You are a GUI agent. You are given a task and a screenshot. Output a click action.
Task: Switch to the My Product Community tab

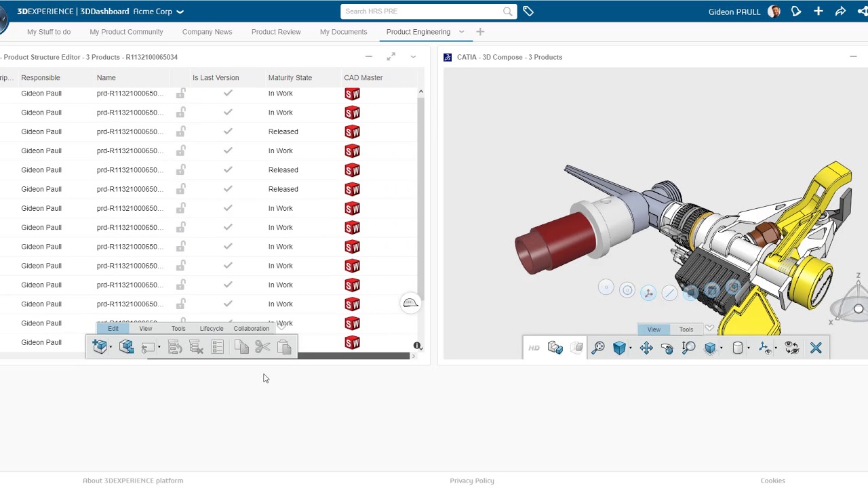126,32
